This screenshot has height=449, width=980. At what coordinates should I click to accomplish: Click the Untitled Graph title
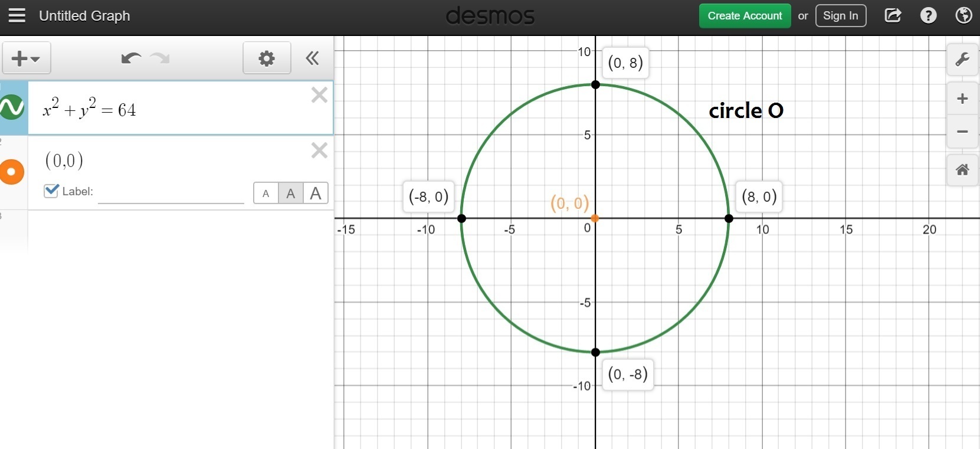(84, 16)
